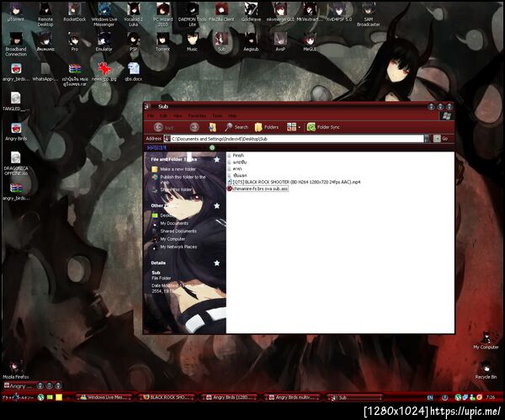Open the RocketDock desktop icon

pyautogui.click(x=75, y=13)
